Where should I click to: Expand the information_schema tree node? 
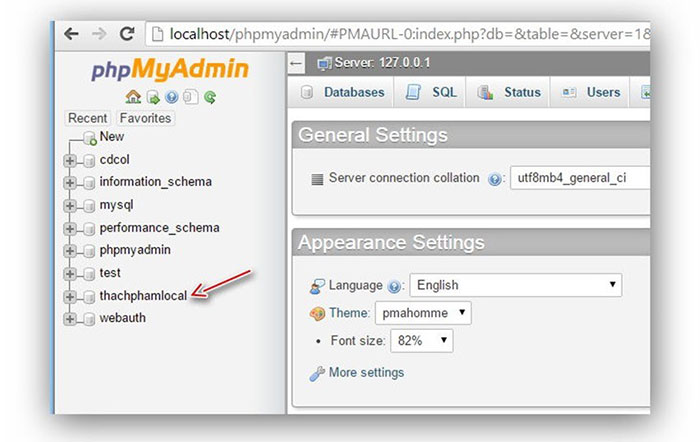pos(70,183)
